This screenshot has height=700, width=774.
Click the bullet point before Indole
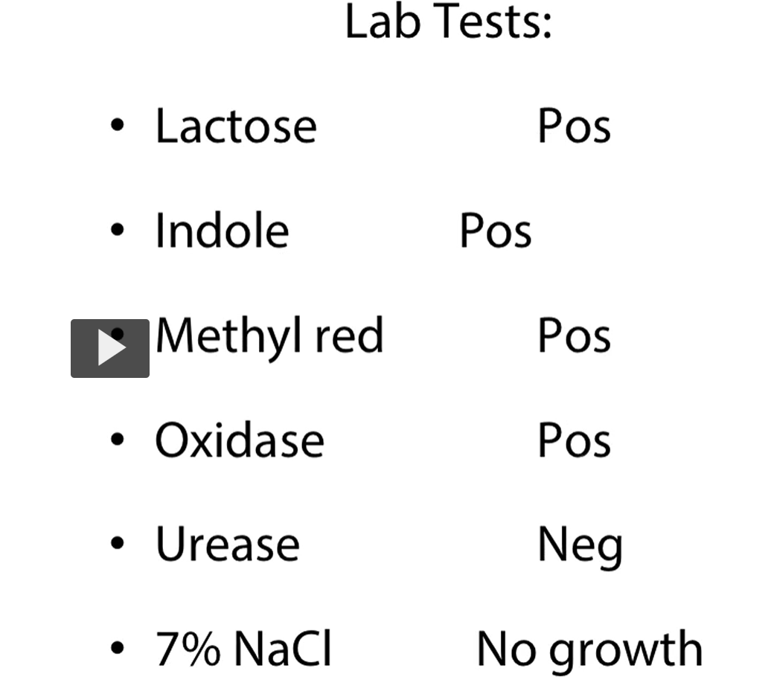click(x=117, y=231)
